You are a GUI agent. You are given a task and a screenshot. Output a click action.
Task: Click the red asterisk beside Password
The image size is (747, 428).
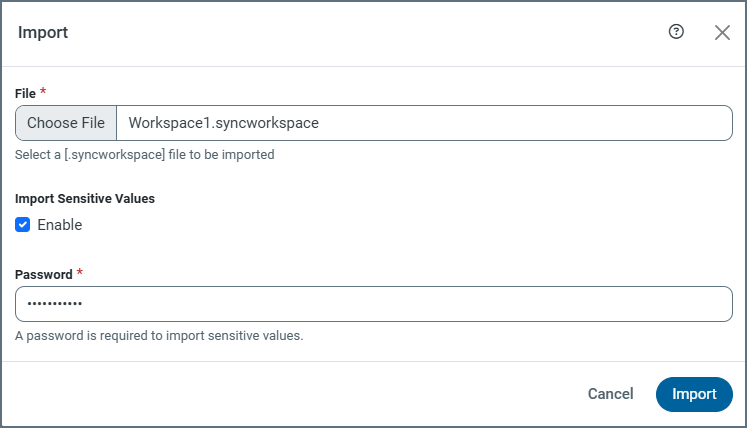80,273
